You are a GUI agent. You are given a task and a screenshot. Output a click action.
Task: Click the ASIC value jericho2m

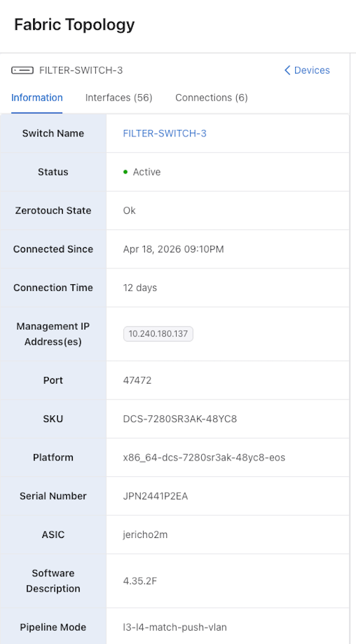(x=145, y=535)
